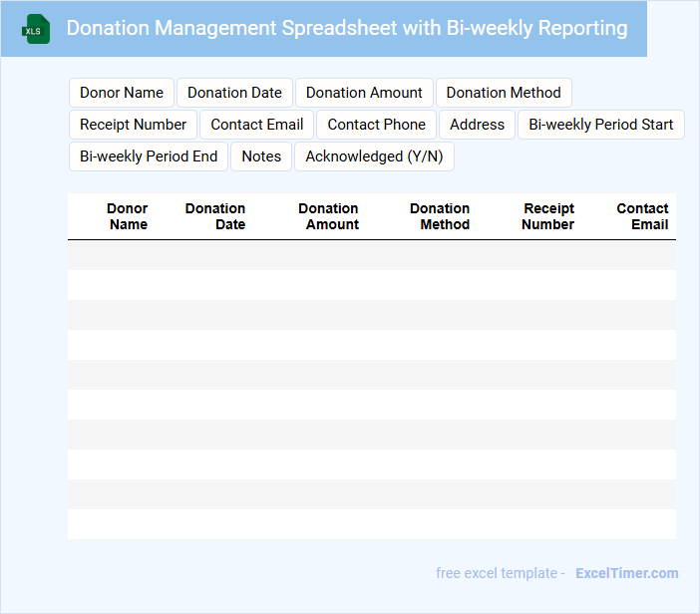700x614 pixels.
Task: Open the ExcelTimer.com link
Action: [x=627, y=573]
